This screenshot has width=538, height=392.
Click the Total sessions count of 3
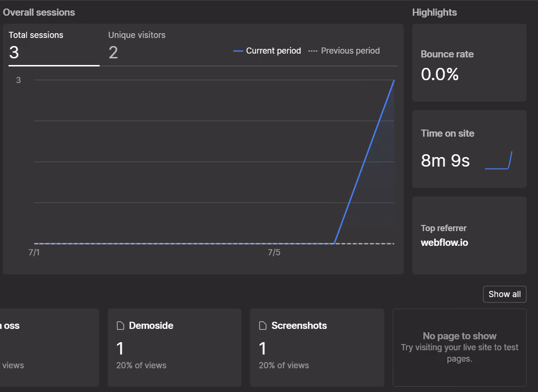pyautogui.click(x=14, y=53)
